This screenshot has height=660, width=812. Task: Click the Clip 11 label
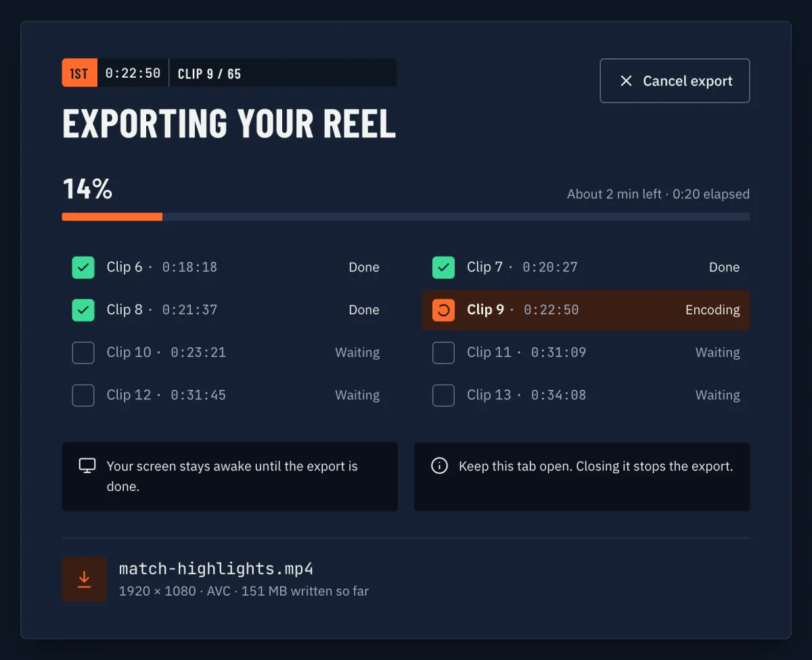click(489, 352)
